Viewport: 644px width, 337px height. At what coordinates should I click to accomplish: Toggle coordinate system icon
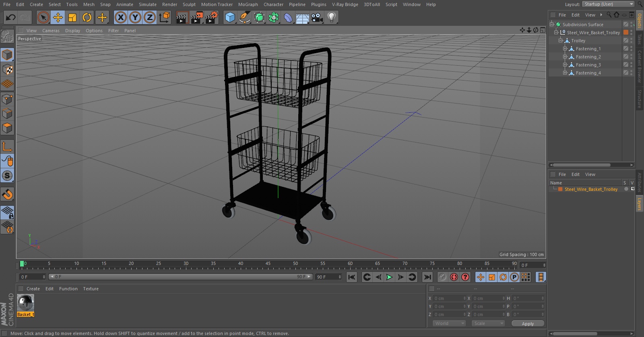(165, 17)
